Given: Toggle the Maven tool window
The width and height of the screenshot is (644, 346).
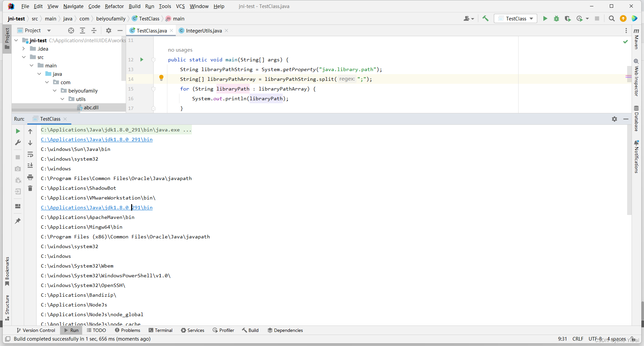Looking at the screenshot, I should coord(636,39).
